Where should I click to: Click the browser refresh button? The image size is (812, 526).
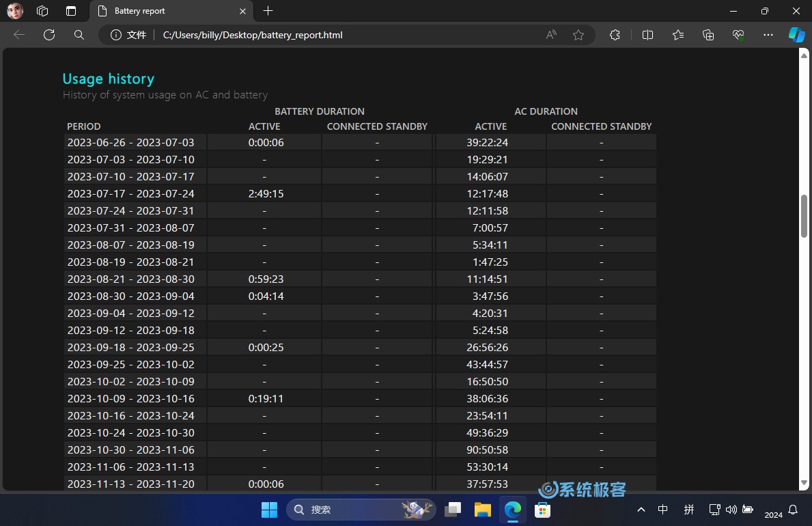pos(48,35)
